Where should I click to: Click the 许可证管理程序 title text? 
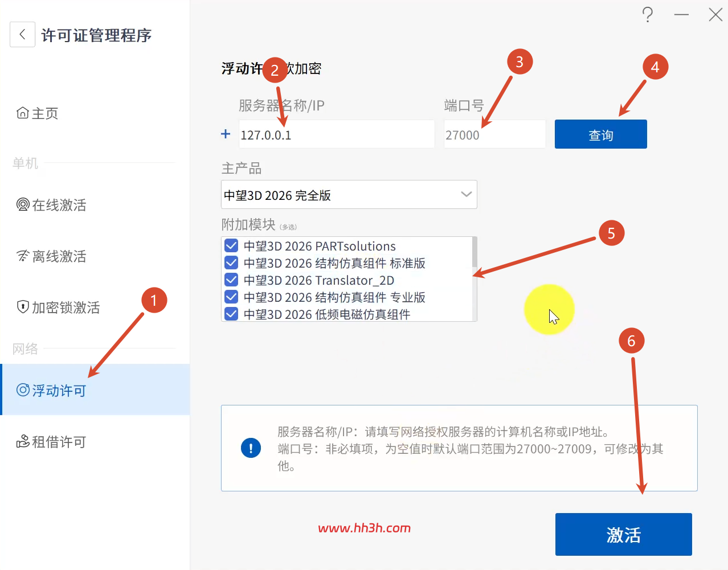point(96,35)
